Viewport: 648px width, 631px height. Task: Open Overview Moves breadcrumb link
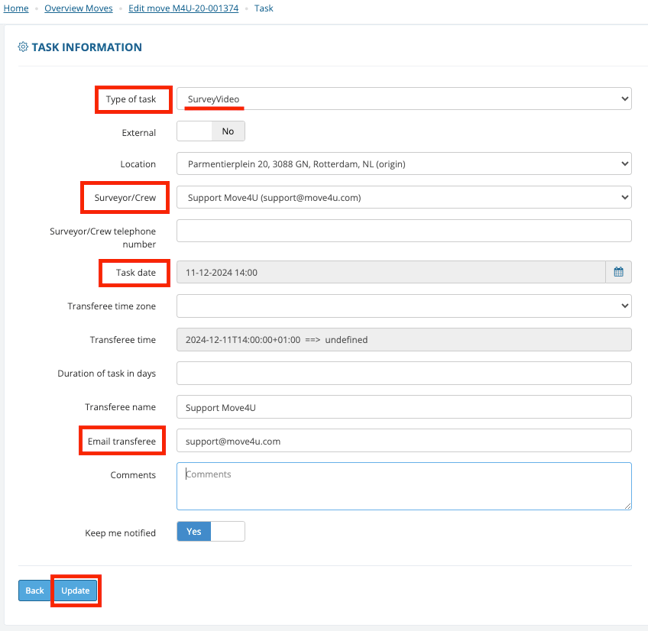pos(79,8)
